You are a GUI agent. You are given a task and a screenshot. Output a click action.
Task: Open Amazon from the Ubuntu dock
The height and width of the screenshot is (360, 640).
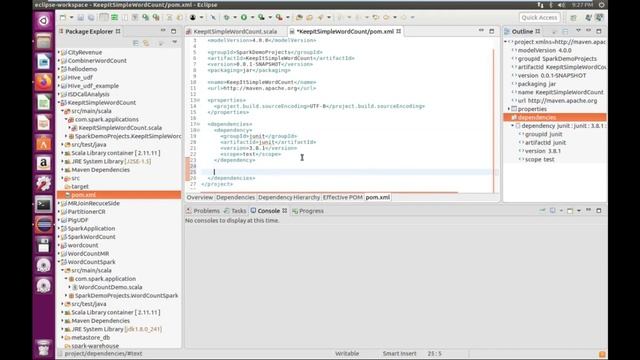pyautogui.click(x=44, y=163)
